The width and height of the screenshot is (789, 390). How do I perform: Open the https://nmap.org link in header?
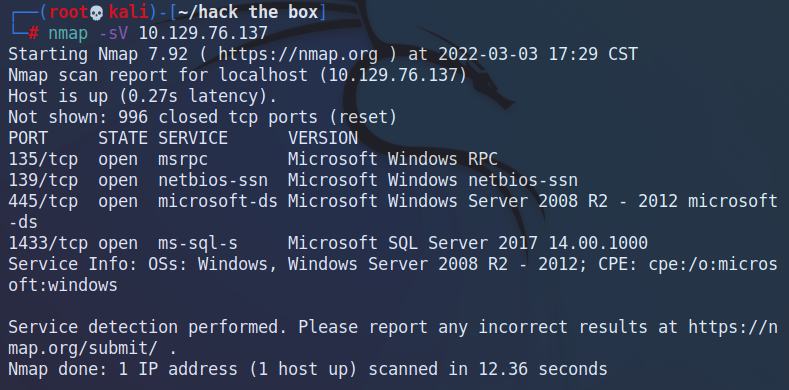(298, 54)
